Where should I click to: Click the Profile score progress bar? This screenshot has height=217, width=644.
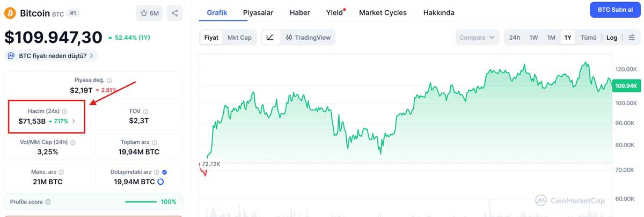141,202
